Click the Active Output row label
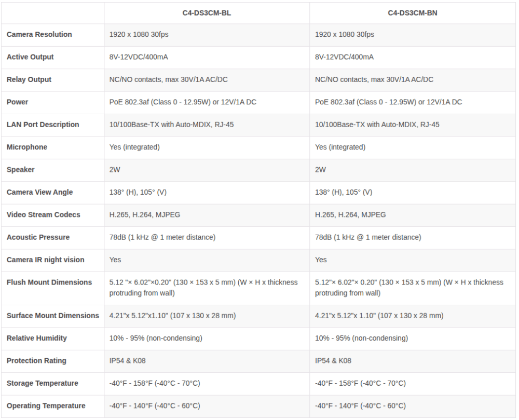The width and height of the screenshot is (519, 420). (30, 57)
